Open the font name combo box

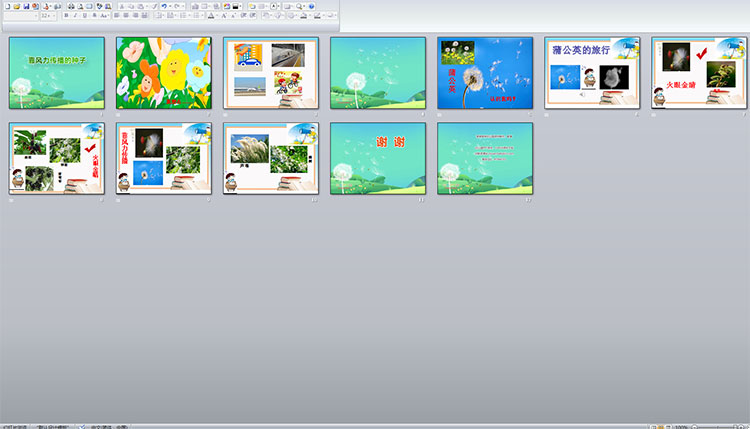click(x=21, y=16)
